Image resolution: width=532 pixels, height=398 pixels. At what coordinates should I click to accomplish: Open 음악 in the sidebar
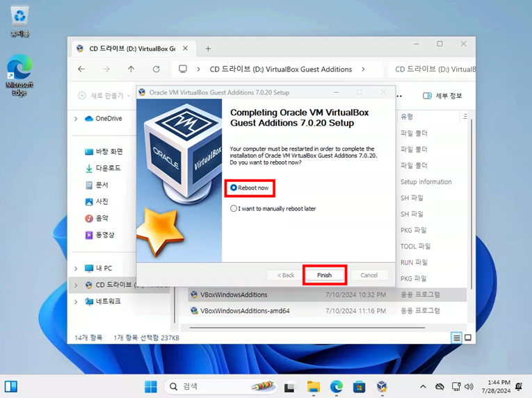97,218
